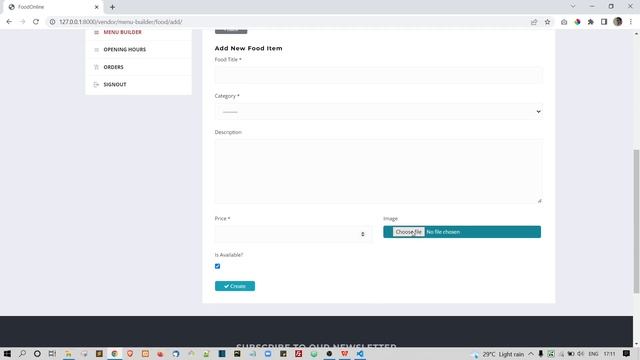This screenshot has height=360, width=640.
Task: Click the ENG language indicator
Action: [x=593, y=354]
